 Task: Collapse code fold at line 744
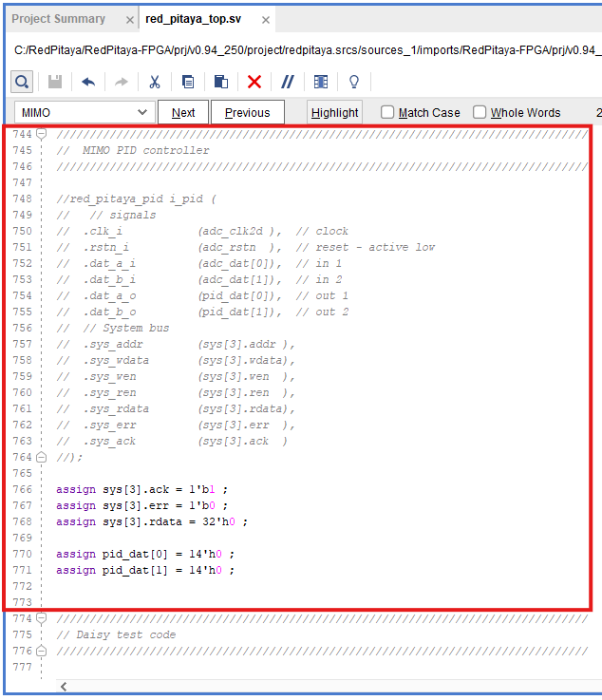click(x=41, y=134)
